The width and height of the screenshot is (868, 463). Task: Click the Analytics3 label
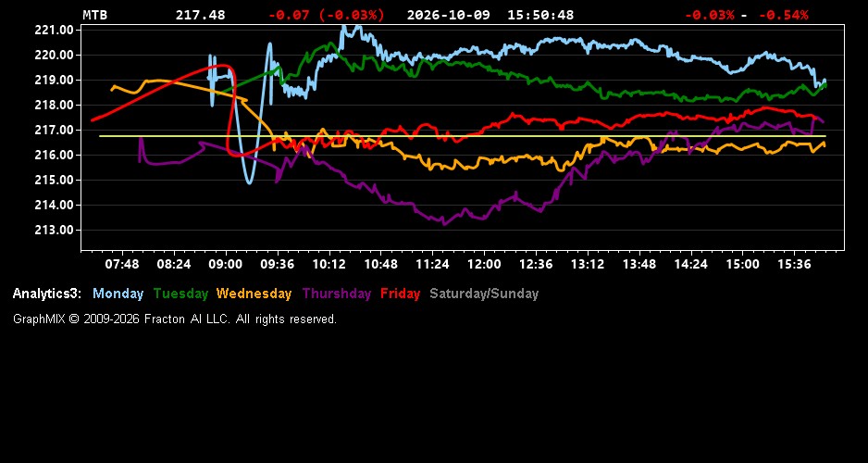point(47,294)
